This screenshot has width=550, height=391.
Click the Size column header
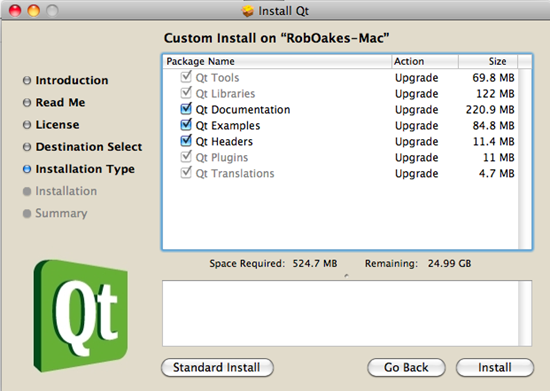488,61
